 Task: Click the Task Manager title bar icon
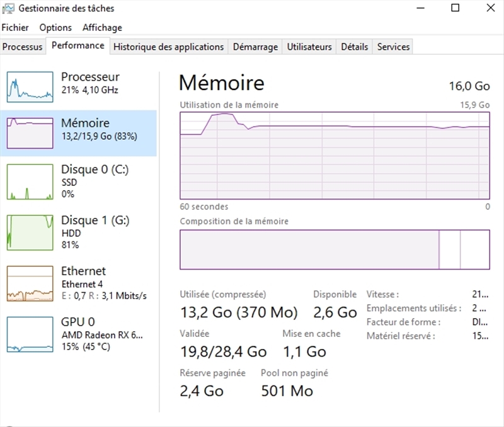[x=9, y=9]
